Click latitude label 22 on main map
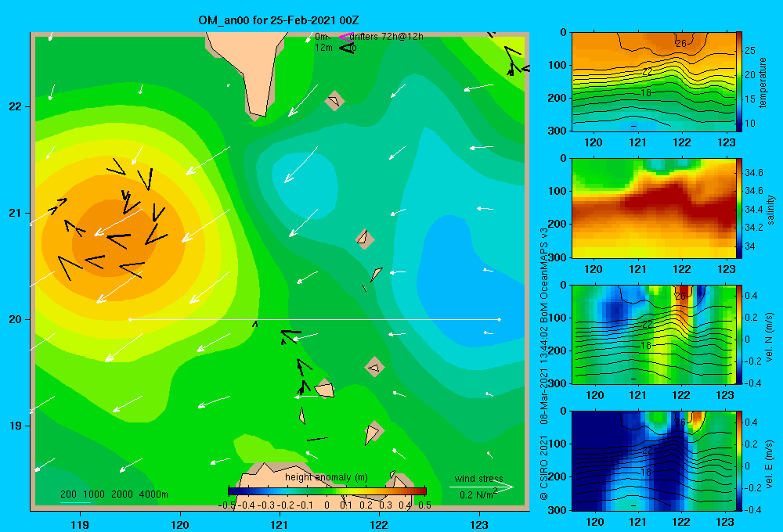Image resolution: width=783 pixels, height=532 pixels. [16, 106]
